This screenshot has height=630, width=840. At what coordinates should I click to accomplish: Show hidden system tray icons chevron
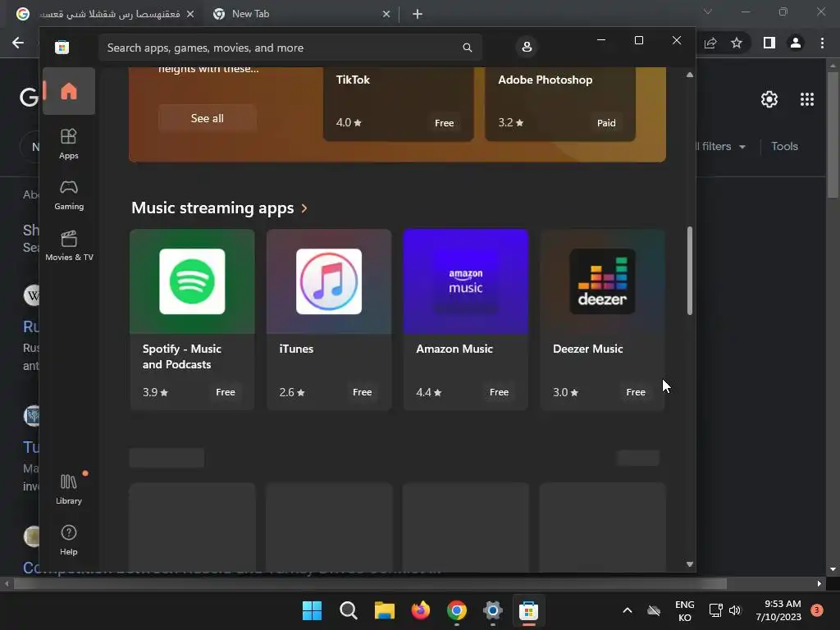tap(628, 610)
